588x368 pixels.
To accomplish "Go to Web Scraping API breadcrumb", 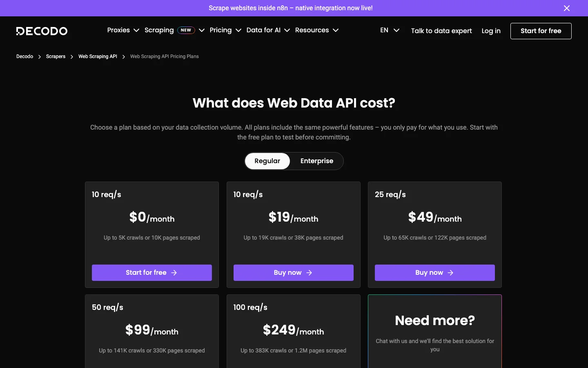I will pyautogui.click(x=98, y=56).
